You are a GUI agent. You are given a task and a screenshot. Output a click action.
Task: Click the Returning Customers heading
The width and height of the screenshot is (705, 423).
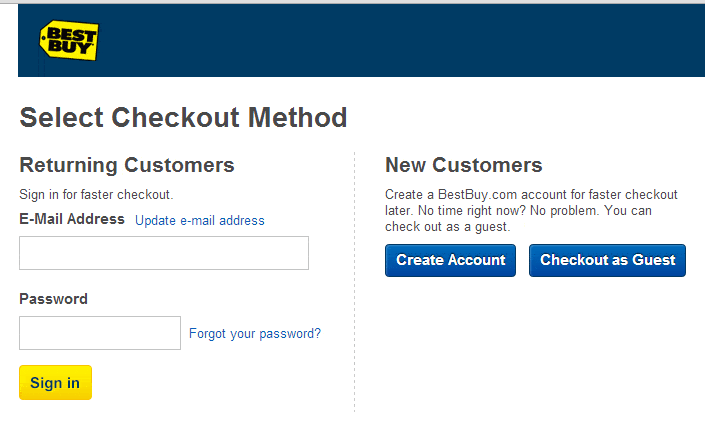click(127, 165)
